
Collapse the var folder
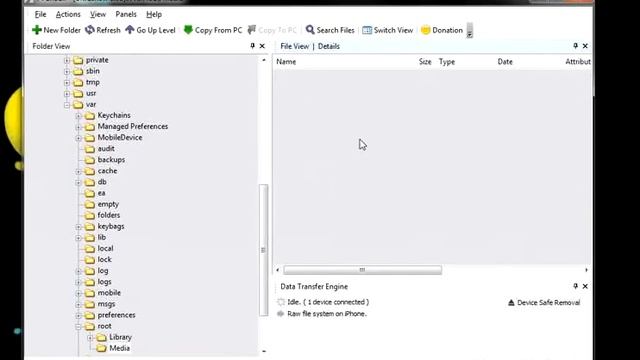click(67, 104)
